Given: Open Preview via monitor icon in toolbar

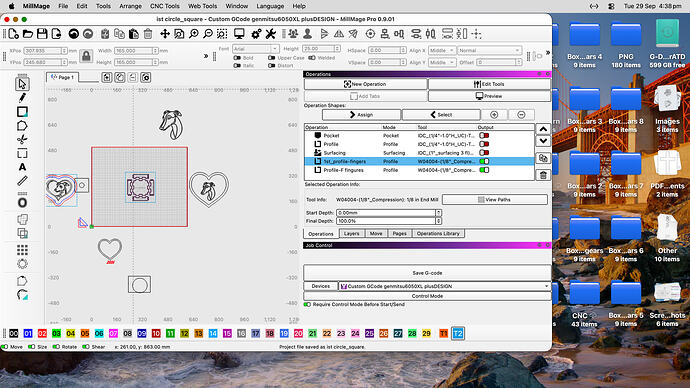Looking at the screenshot, I should pos(239,34).
